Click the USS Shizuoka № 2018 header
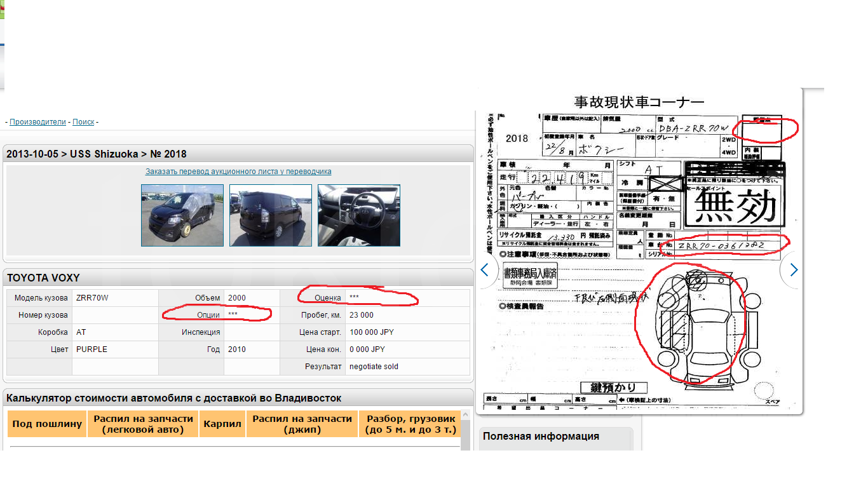Viewport: 868px width, 488px height. click(x=97, y=154)
